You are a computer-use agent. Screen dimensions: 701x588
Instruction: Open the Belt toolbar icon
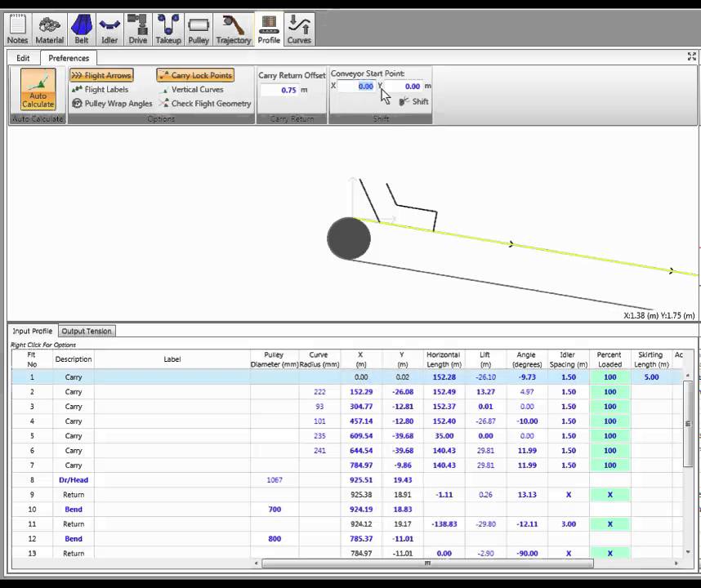[82, 29]
